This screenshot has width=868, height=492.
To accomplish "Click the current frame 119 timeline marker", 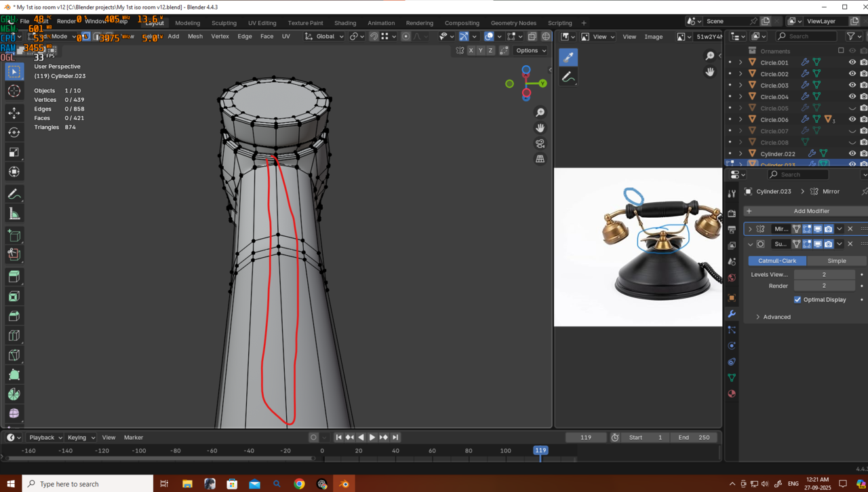I will click(540, 451).
